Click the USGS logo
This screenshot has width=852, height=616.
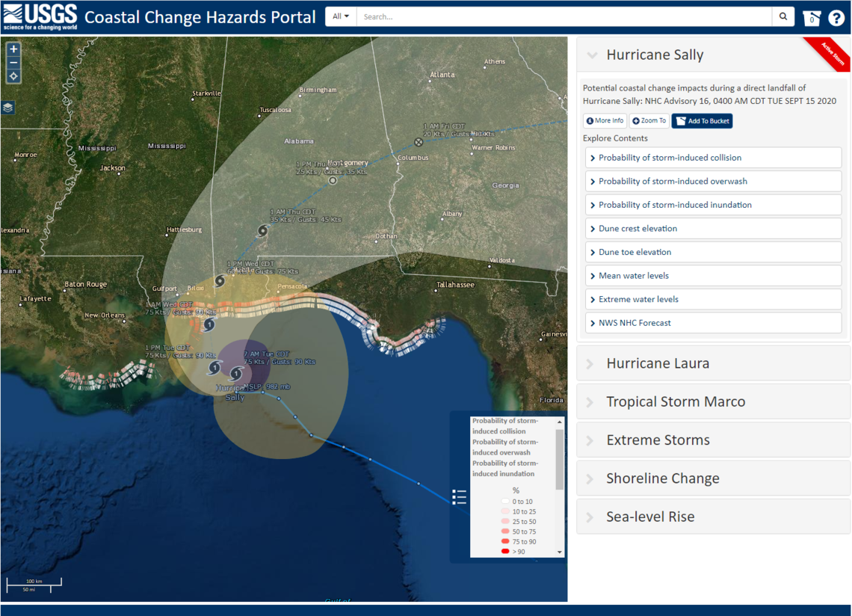click(40, 17)
